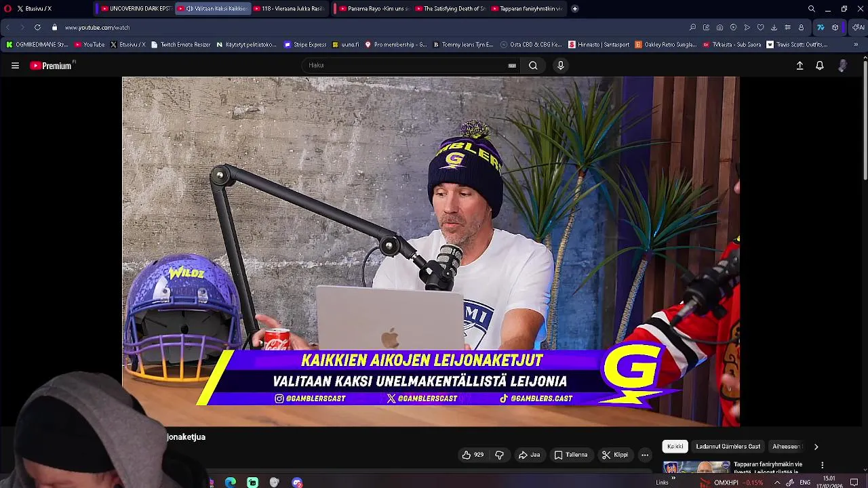Open options for Tapparan faniryhmäkin video suggestion
Viewport: 868px width, 488px height.
822,465
